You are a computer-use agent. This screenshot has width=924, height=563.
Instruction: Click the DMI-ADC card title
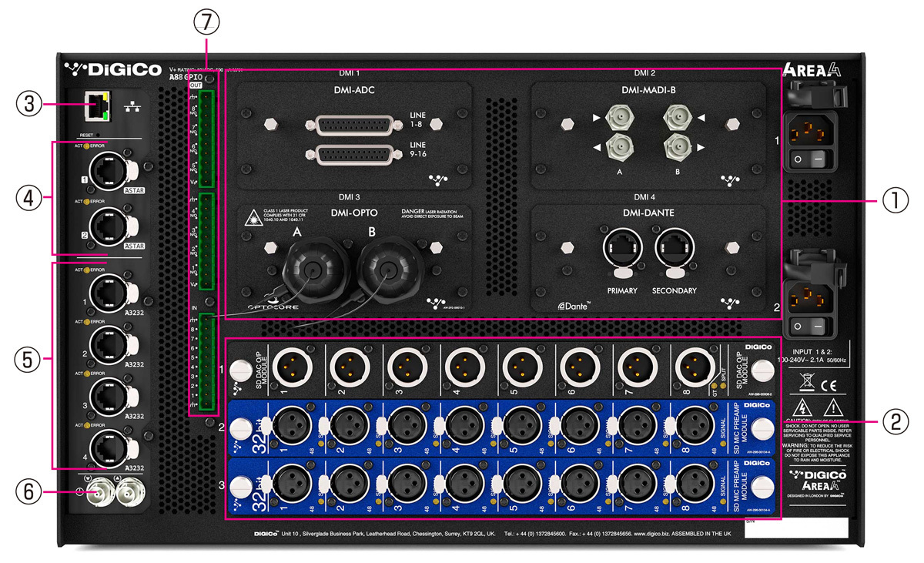point(353,90)
